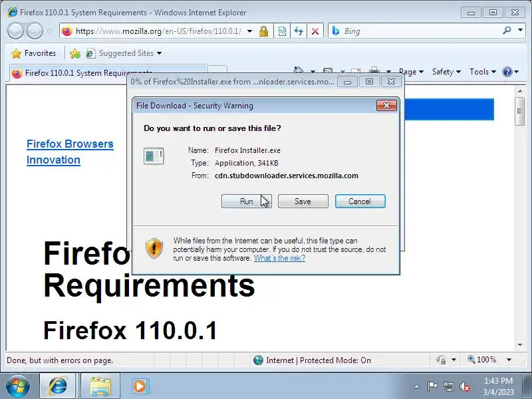Click the security lock icon
532x399 pixels.
(x=263, y=31)
